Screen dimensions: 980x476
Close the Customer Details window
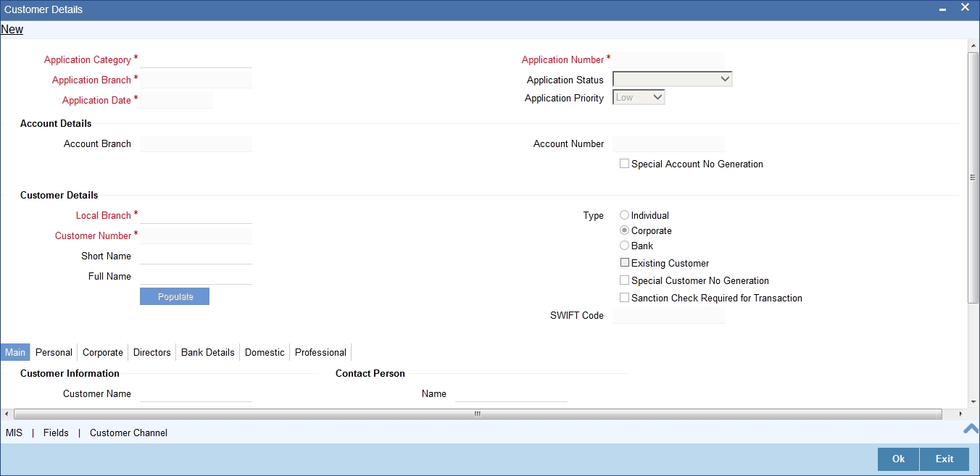point(965,7)
